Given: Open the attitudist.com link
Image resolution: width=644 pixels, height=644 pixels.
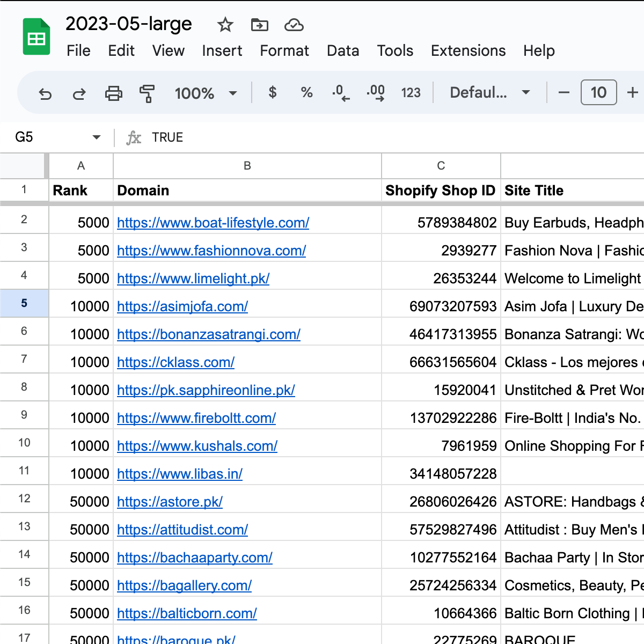Looking at the screenshot, I should tap(182, 530).
